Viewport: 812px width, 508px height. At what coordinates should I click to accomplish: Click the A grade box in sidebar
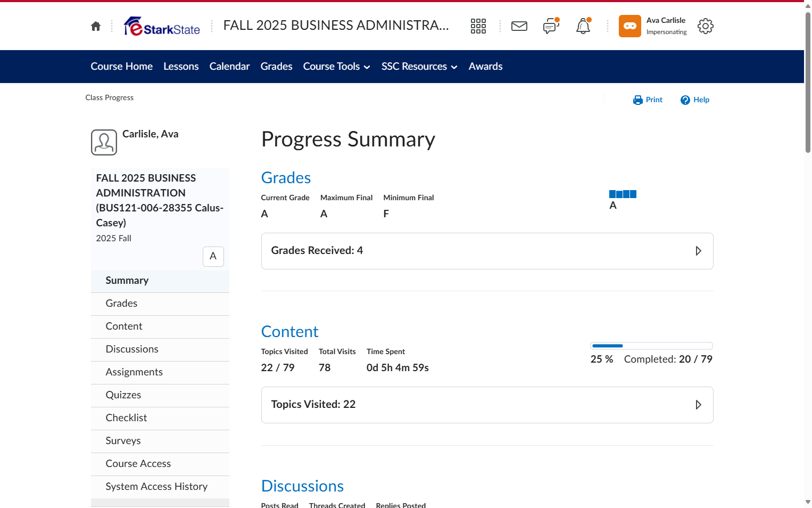pos(213,257)
